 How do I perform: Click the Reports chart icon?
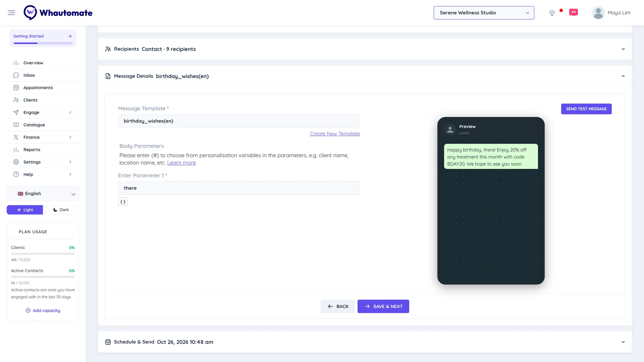coord(16,150)
